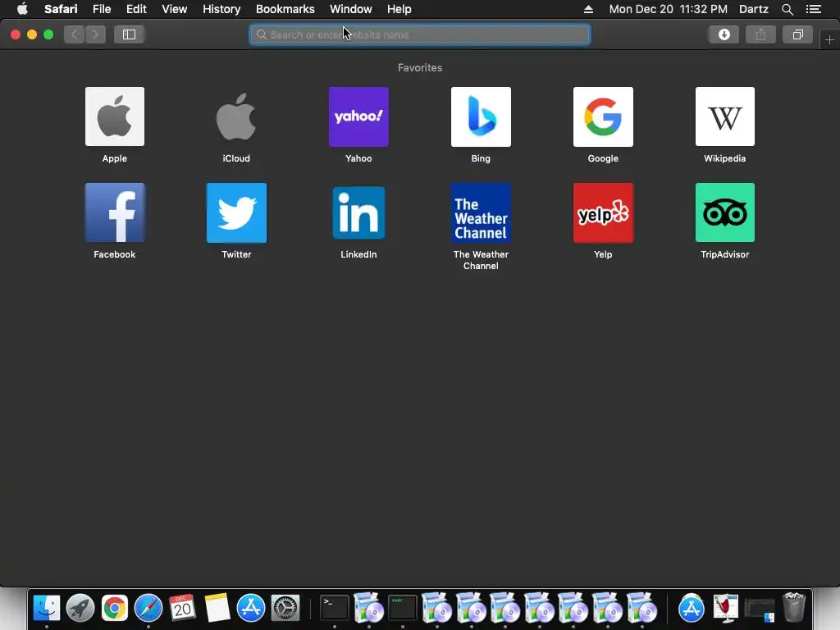
Task: Click the Favorites heading
Action: pos(419,67)
